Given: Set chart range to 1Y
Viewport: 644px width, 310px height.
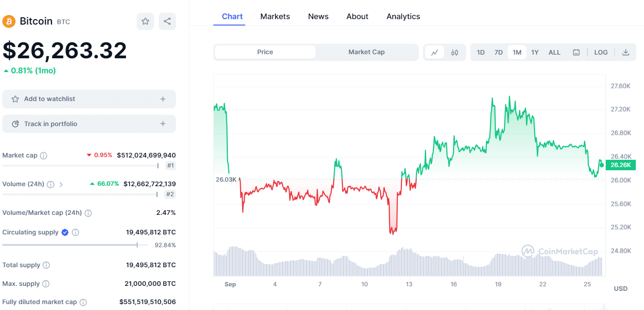Looking at the screenshot, I should click(535, 52).
